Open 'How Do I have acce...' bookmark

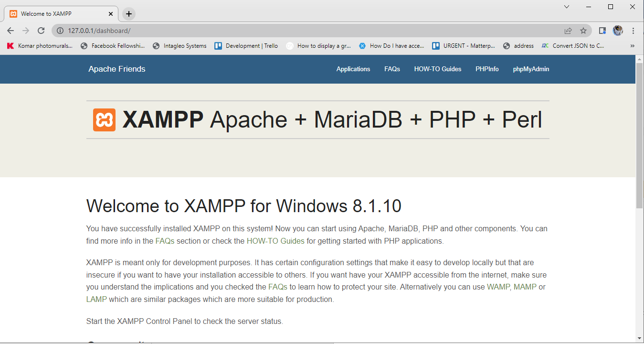click(391, 46)
